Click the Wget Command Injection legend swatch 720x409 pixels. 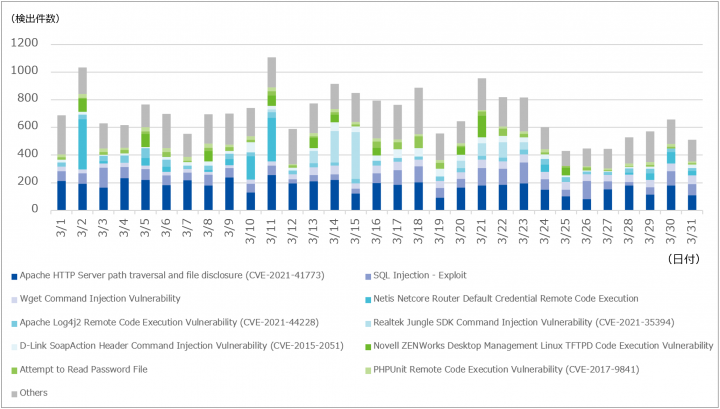pos(14,300)
